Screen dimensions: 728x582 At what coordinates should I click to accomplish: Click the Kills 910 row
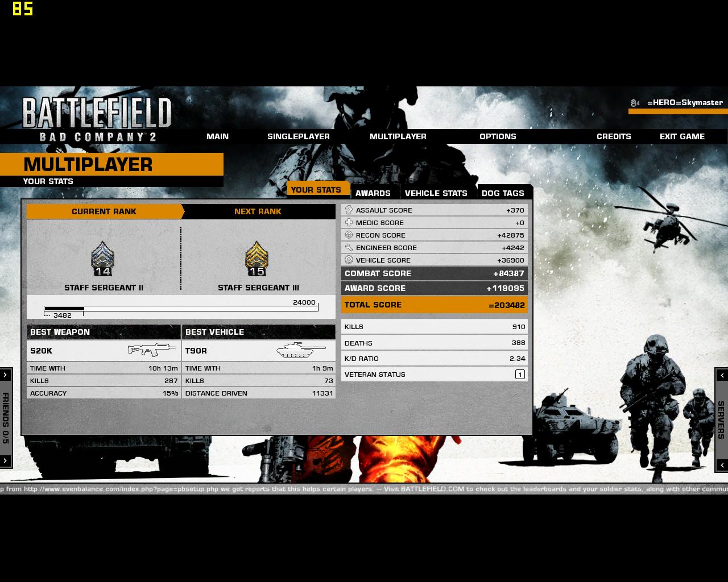(435, 327)
